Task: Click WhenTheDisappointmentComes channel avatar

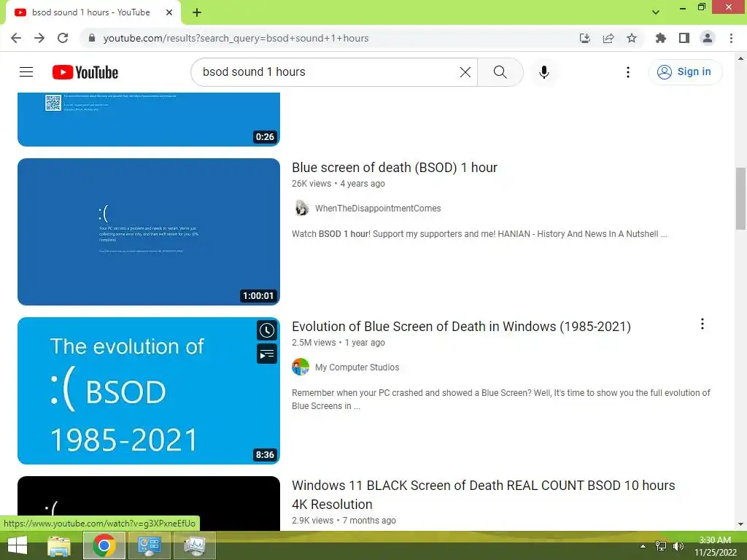Action: pos(301,208)
